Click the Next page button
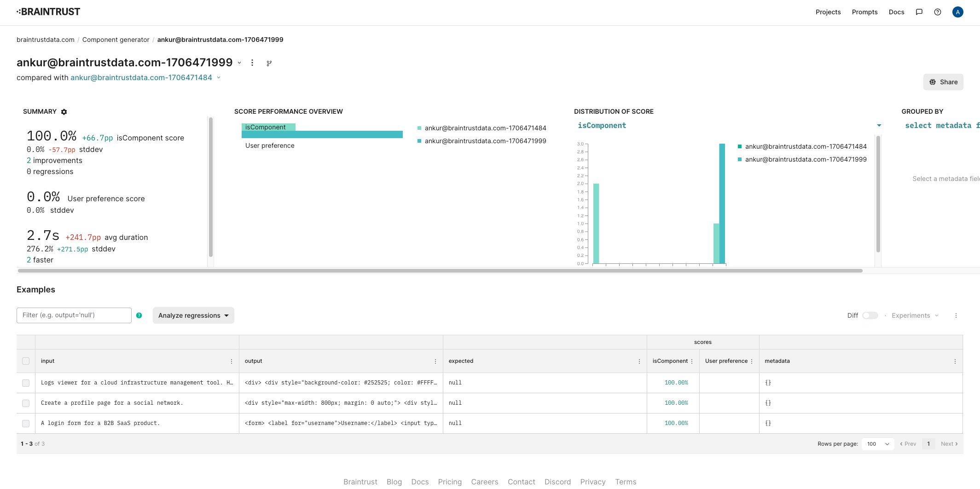Screen dimensions: 980x489 pyautogui.click(x=949, y=444)
